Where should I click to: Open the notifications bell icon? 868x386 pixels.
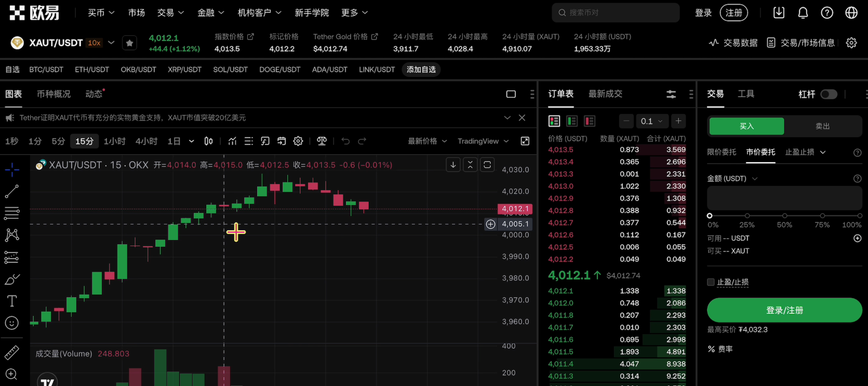803,13
